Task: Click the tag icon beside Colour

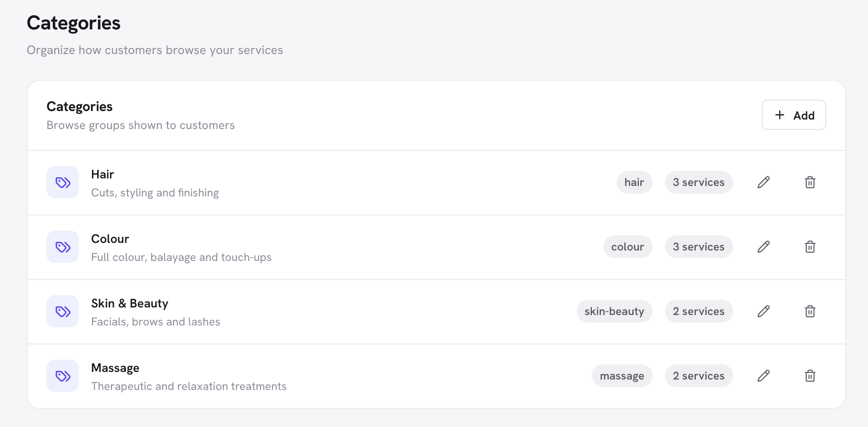Action: 63,247
